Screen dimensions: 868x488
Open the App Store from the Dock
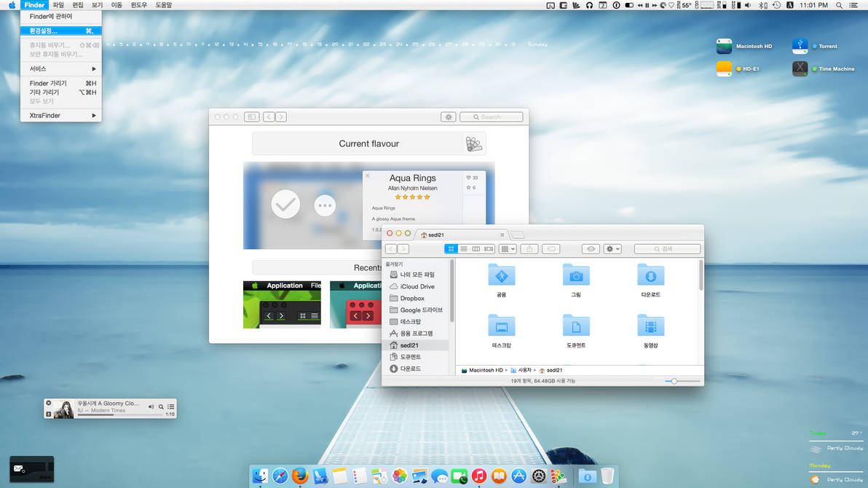(x=518, y=476)
